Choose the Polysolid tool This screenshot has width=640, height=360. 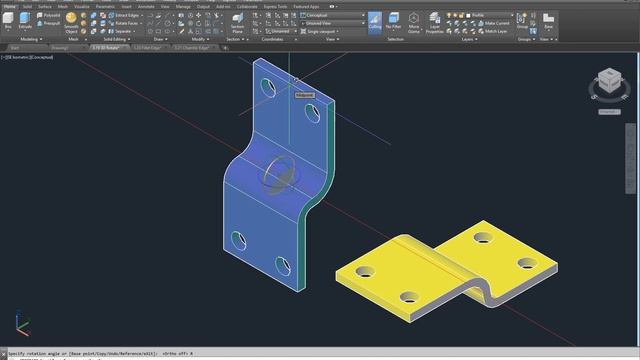[48, 15]
